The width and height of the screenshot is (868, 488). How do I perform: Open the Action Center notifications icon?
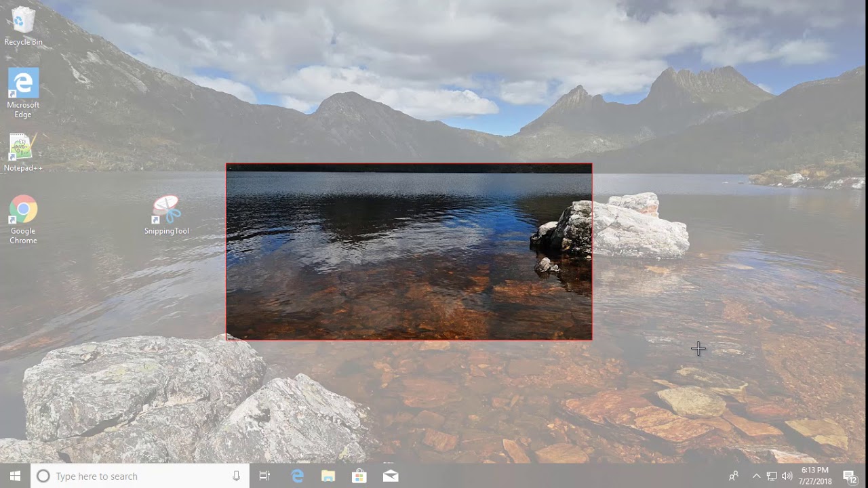[x=850, y=476]
